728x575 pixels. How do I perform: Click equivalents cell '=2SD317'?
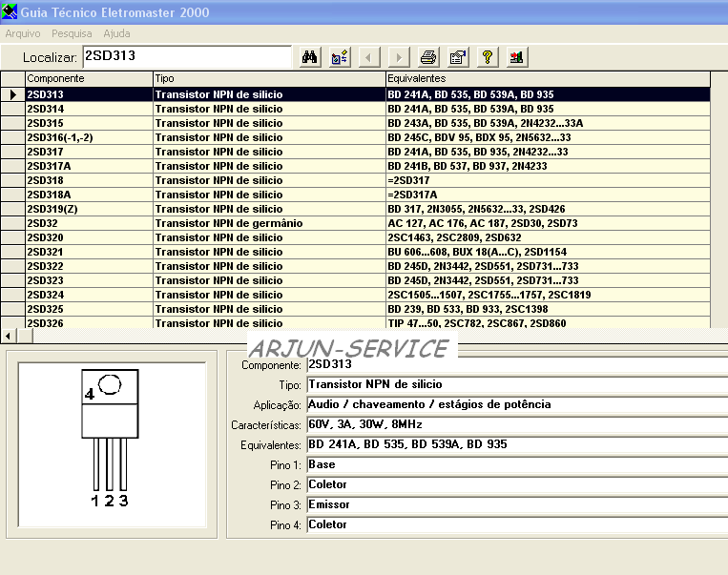tap(548, 180)
